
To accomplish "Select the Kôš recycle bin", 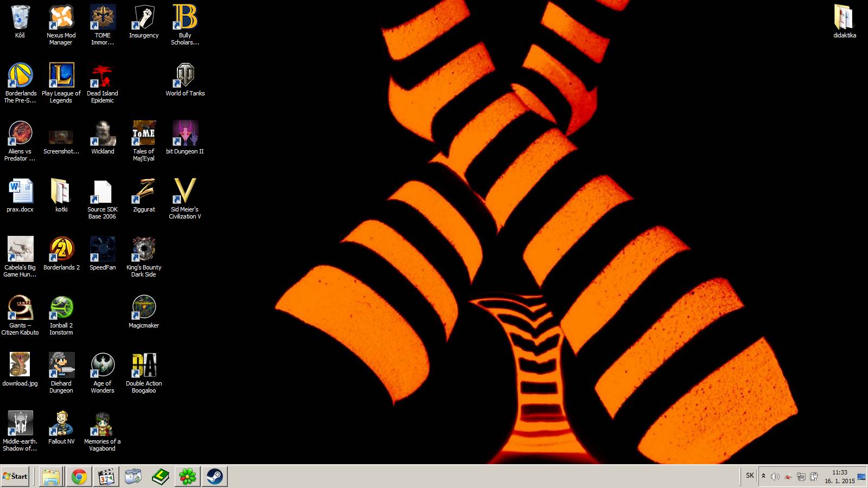I will pyautogui.click(x=20, y=22).
